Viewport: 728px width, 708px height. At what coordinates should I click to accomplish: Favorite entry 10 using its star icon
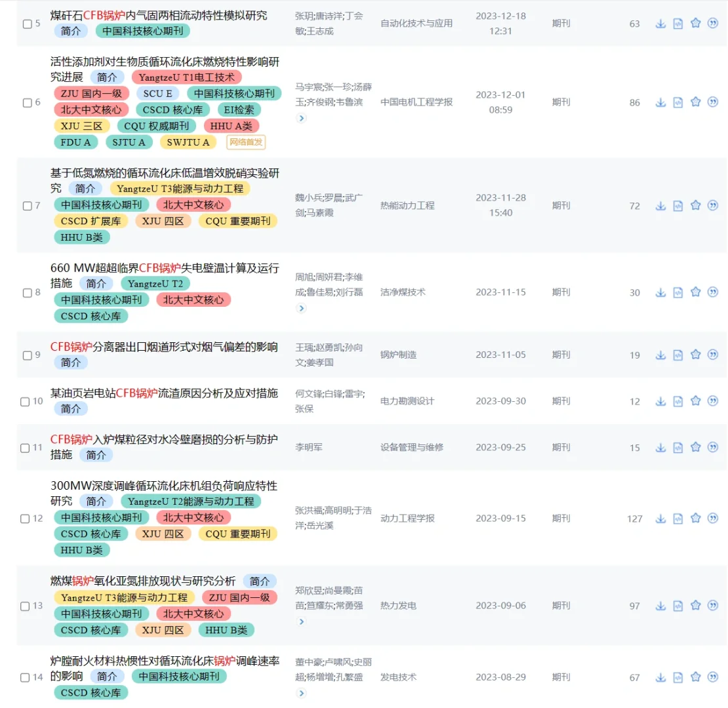(695, 401)
